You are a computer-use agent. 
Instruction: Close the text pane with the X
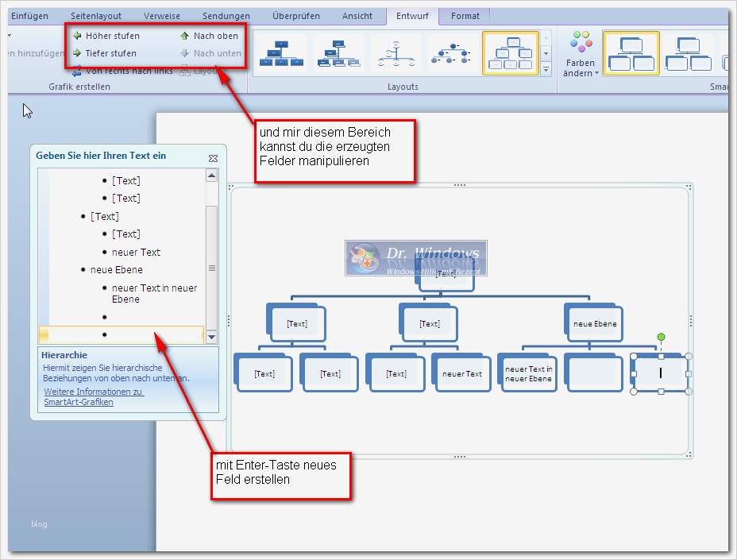(x=213, y=158)
